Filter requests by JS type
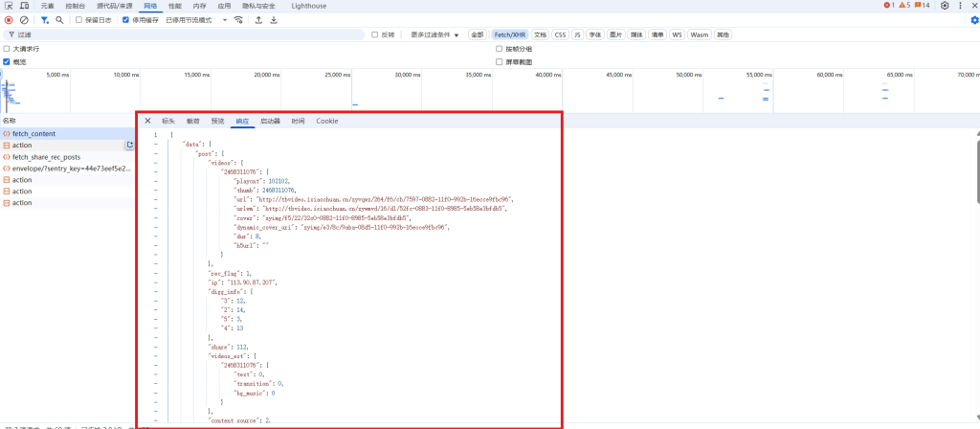This screenshot has height=429, width=980. [577, 34]
